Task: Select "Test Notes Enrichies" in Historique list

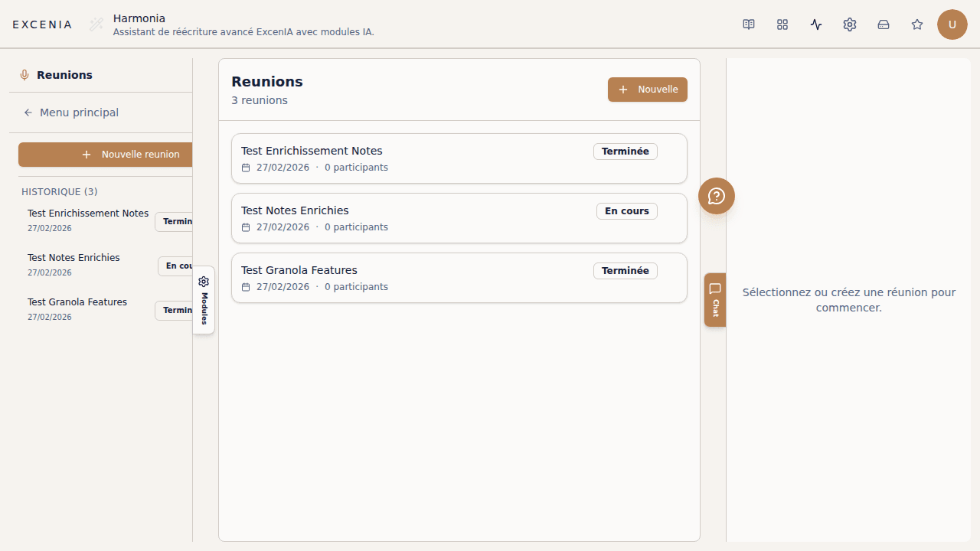Action: [74, 264]
